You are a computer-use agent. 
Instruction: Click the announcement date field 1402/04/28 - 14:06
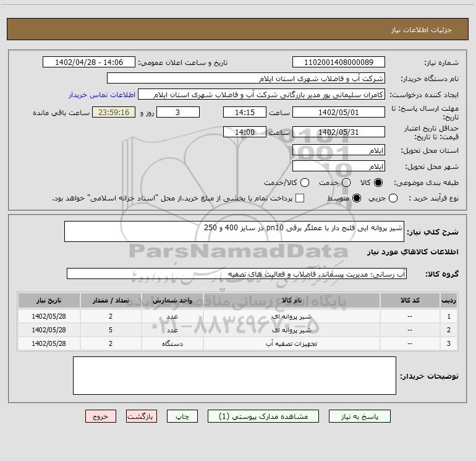[x=89, y=62]
